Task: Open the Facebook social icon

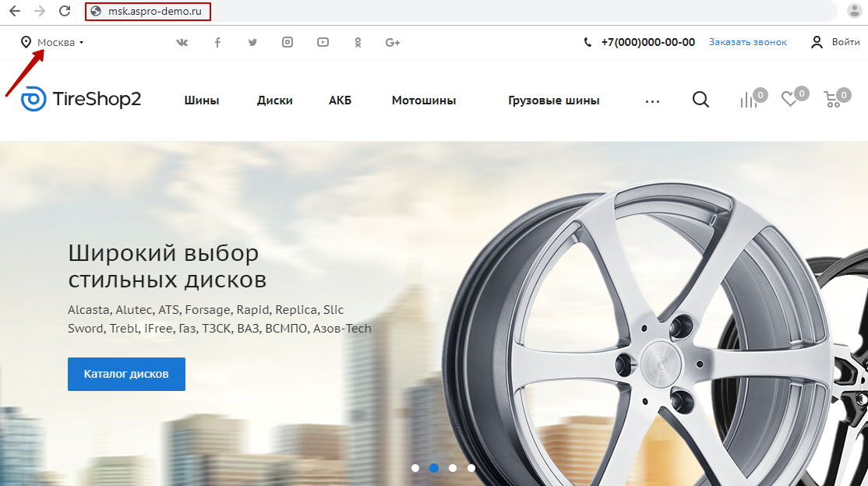Action: click(217, 43)
